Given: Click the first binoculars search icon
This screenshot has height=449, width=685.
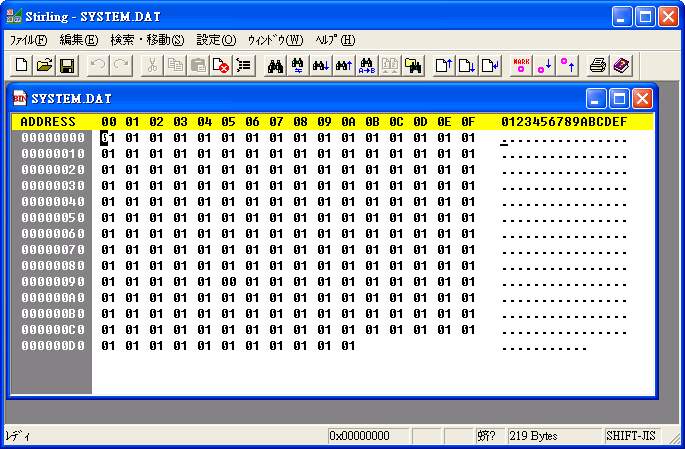Looking at the screenshot, I should (x=274, y=65).
